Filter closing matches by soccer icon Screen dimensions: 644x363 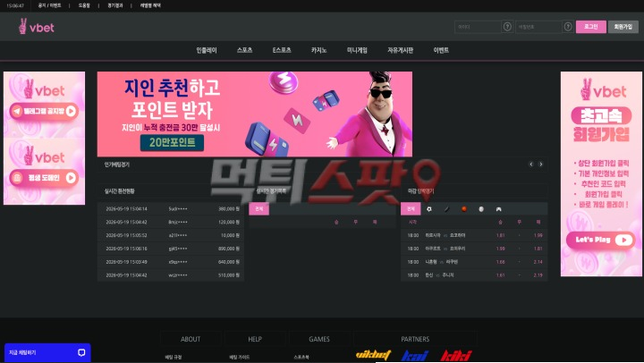[428, 209]
